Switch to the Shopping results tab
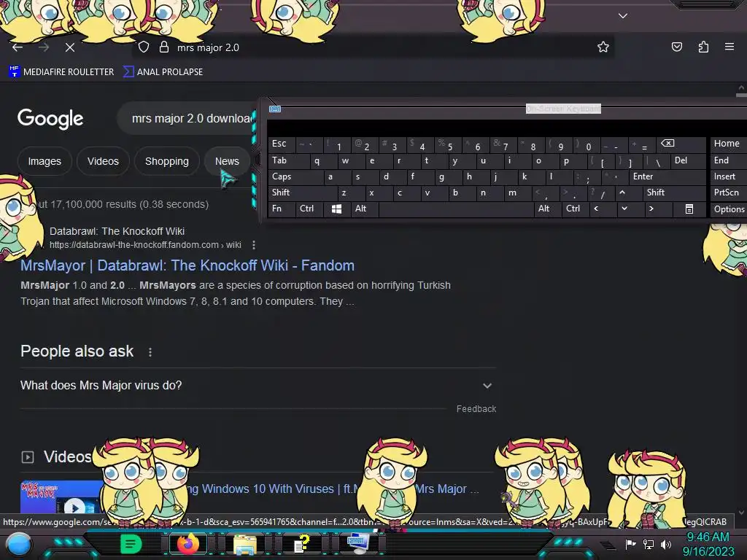Image resolution: width=747 pixels, height=560 pixels. click(x=167, y=161)
